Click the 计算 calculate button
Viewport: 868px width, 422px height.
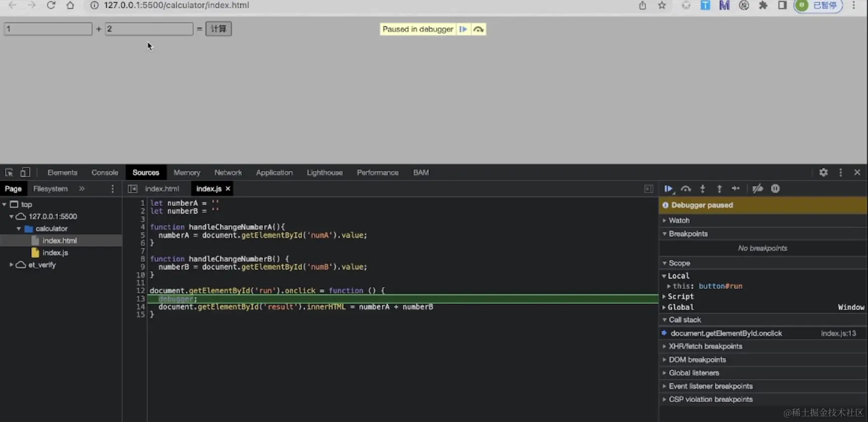pyautogui.click(x=219, y=29)
